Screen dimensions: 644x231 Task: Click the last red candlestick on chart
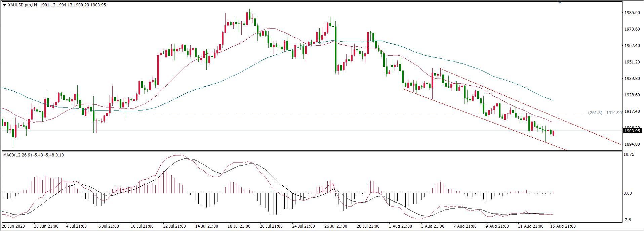coord(553,133)
